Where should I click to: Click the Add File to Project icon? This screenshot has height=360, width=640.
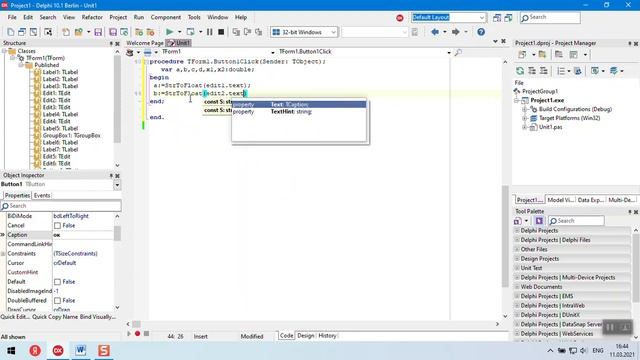[x=139, y=32]
